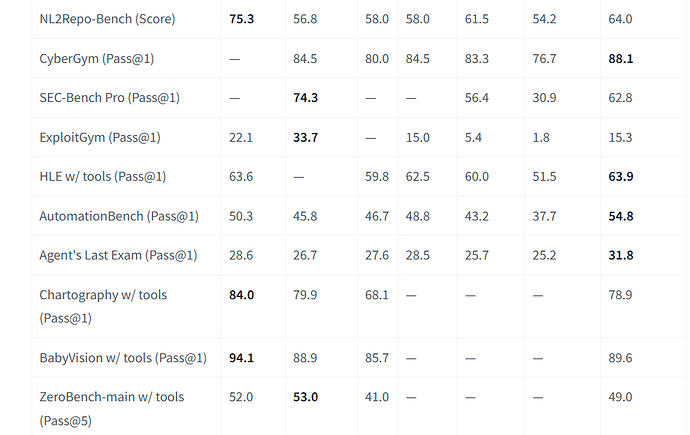Screen dimensions: 690x435
Task: Select the bold 75.3 value in NL2Repo-Bench row
Action: click(242, 19)
